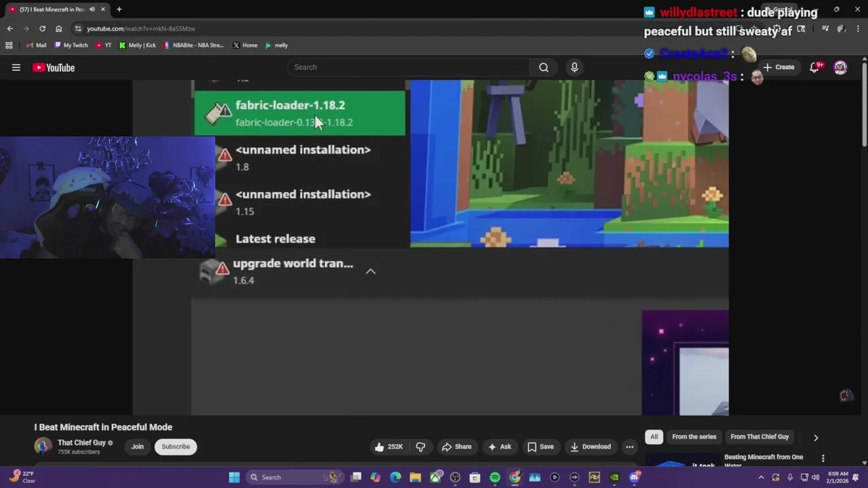Go to the YouTube home logo

[54, 67]
